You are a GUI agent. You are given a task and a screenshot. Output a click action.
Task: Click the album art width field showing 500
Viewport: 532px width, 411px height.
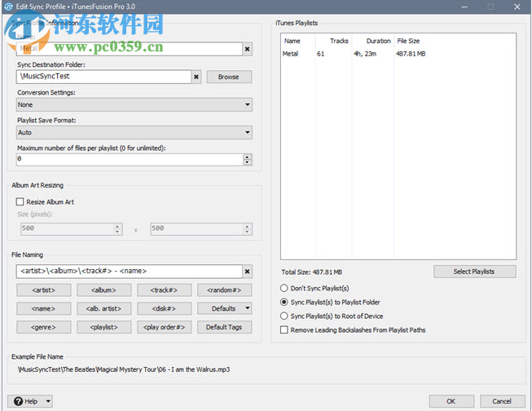coord(67,229)
